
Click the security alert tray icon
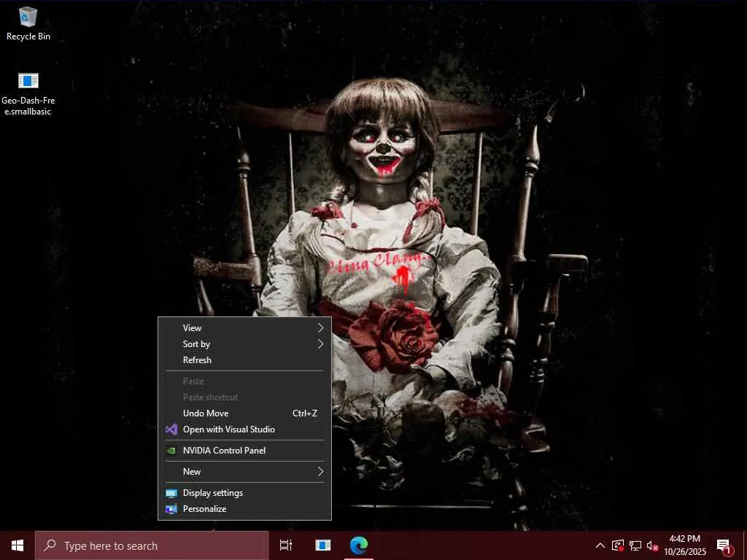pos(618,545)
